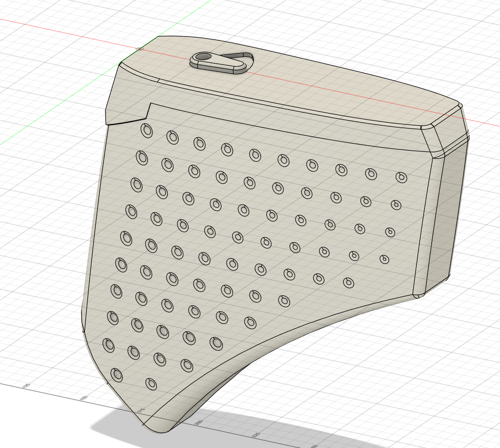Select the lowest hole on the perforated face

(x=151, y=384)
